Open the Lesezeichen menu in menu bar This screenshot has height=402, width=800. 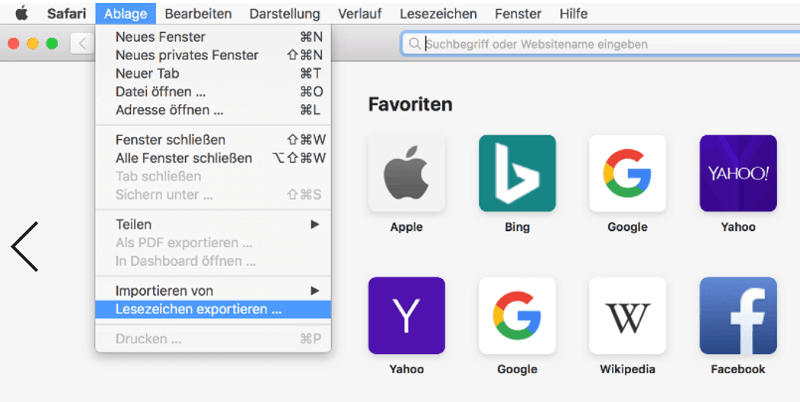click(x=438, y=14)
